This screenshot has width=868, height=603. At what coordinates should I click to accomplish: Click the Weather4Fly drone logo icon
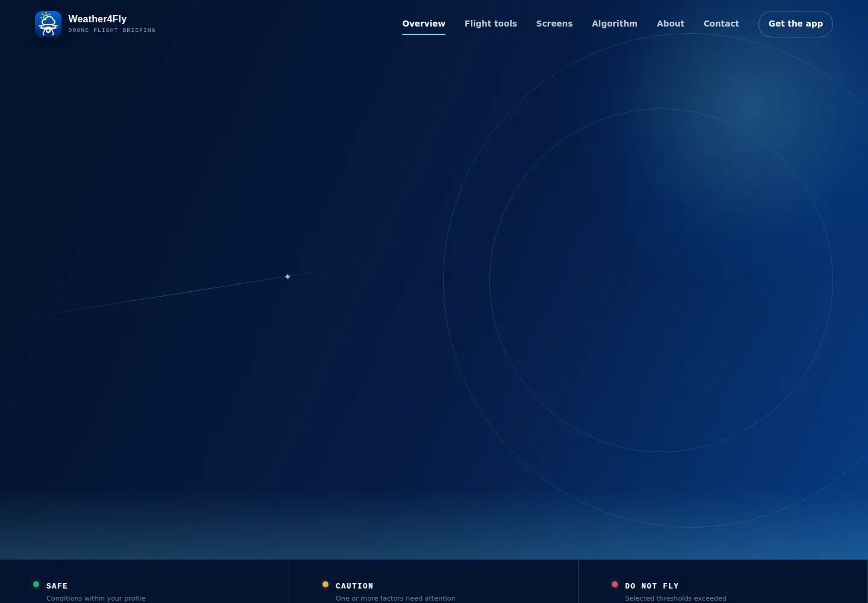tap(48, 24)
